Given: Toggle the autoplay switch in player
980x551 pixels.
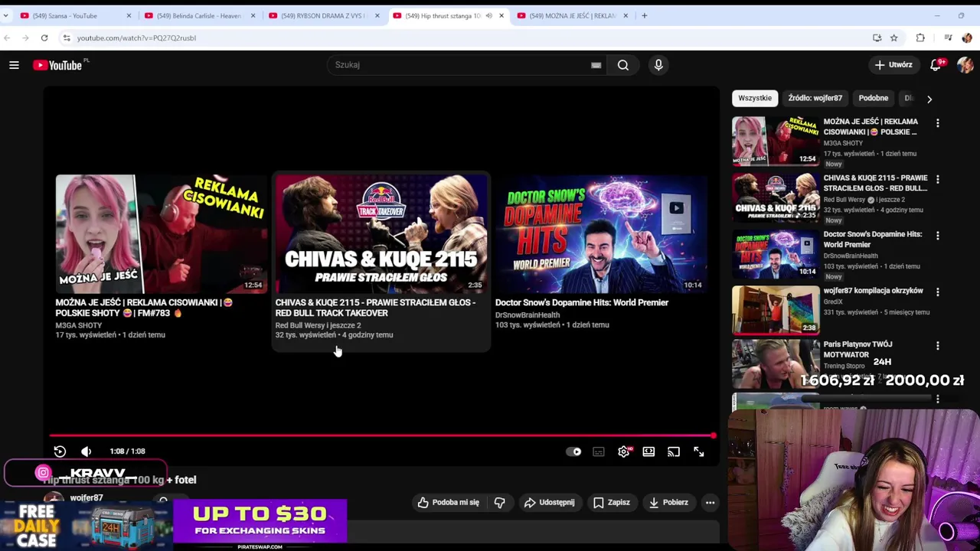Looking at the screenshot, I should 573,452.
